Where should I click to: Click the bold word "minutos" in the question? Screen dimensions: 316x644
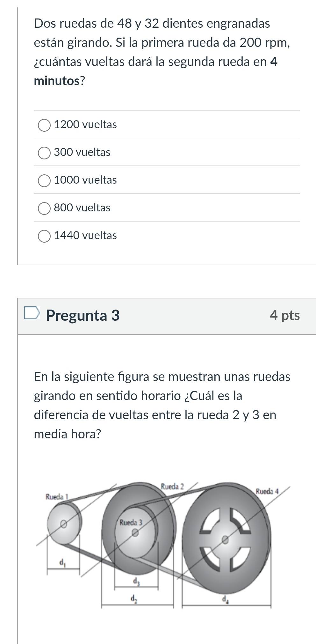57,81
